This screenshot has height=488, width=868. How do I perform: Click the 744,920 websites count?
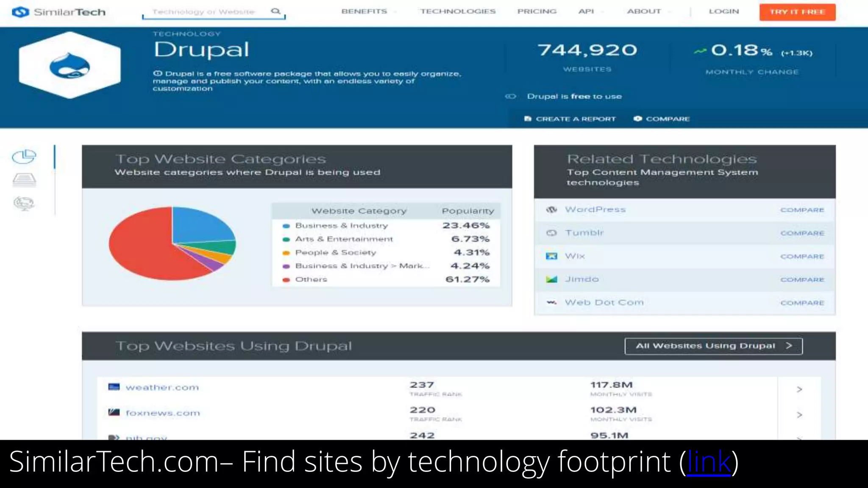587,50
